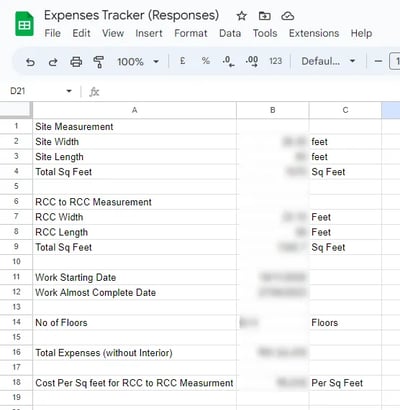Image resolution: width=400 pixels, height=410 pixels.
Task: Select the Work Starting Date cell
Action: [135, 277]
